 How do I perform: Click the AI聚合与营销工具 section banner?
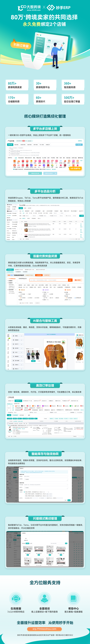(x=45, y=321)
